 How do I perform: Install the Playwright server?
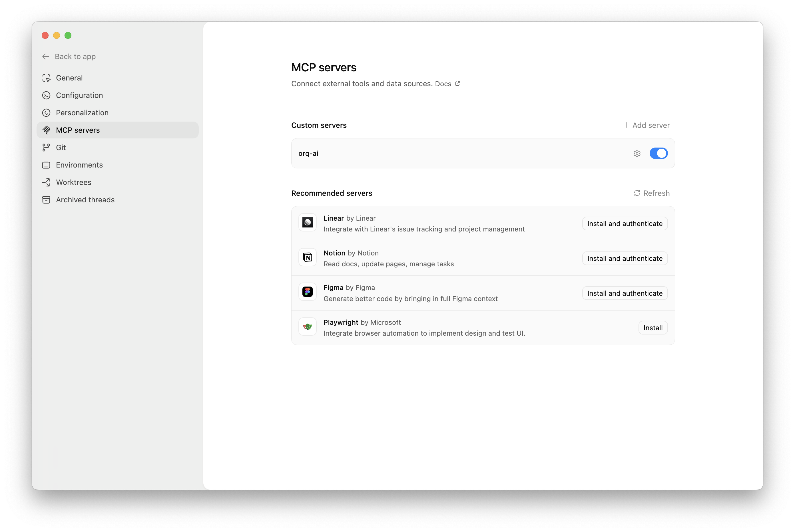653,328
